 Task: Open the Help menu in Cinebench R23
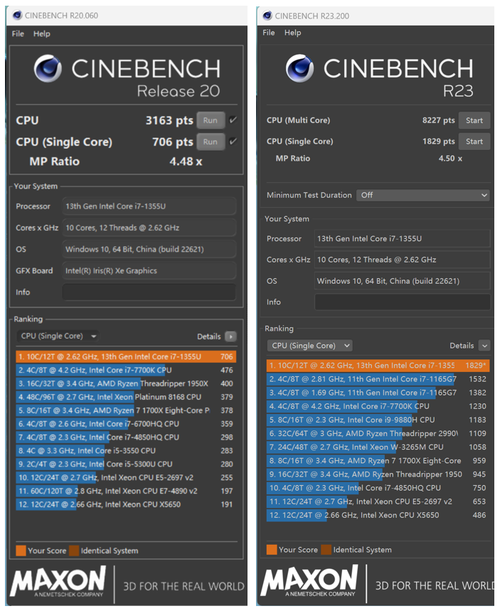(292, 33)
